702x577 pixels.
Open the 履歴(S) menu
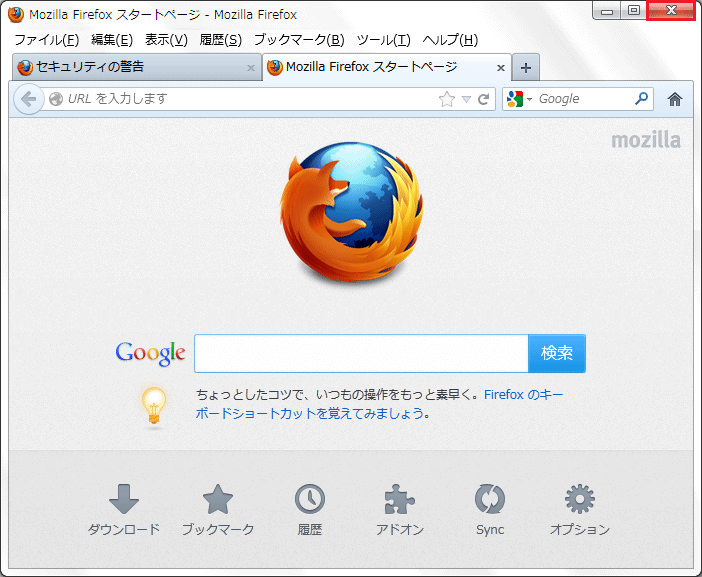coord(221,40)
